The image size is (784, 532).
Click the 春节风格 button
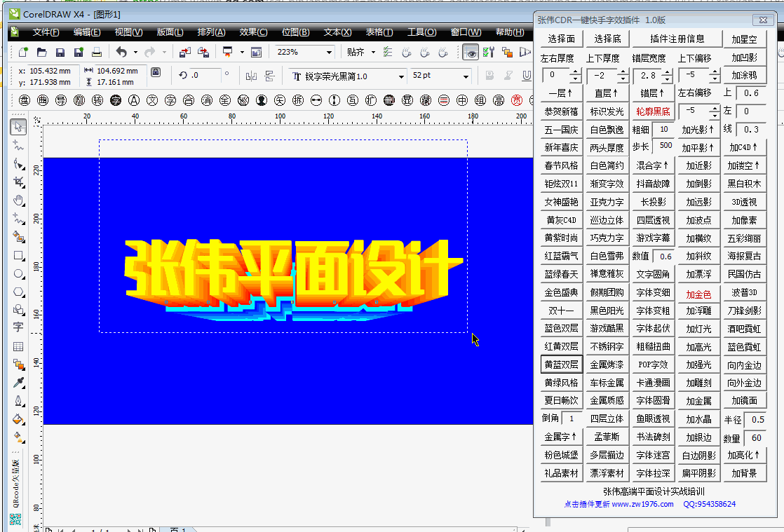pos(562,165)
